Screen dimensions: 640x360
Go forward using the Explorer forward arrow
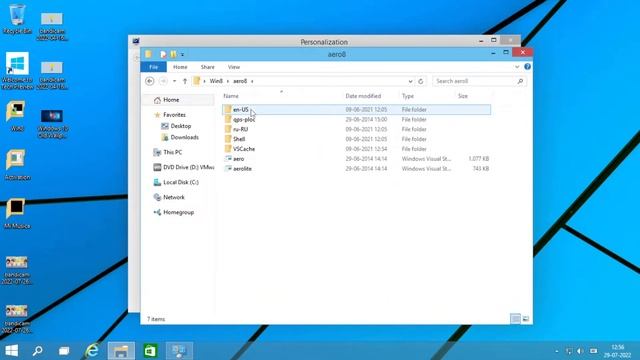point(163,81)
